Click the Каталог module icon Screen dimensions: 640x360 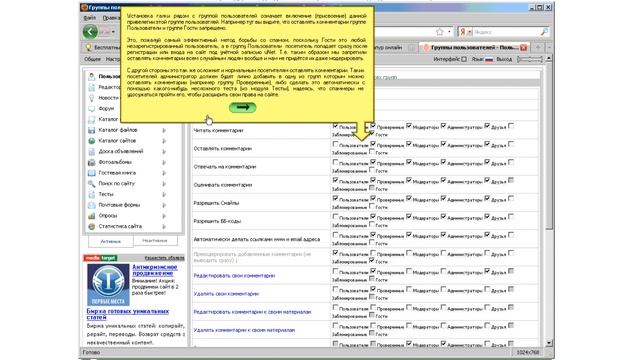91,119
